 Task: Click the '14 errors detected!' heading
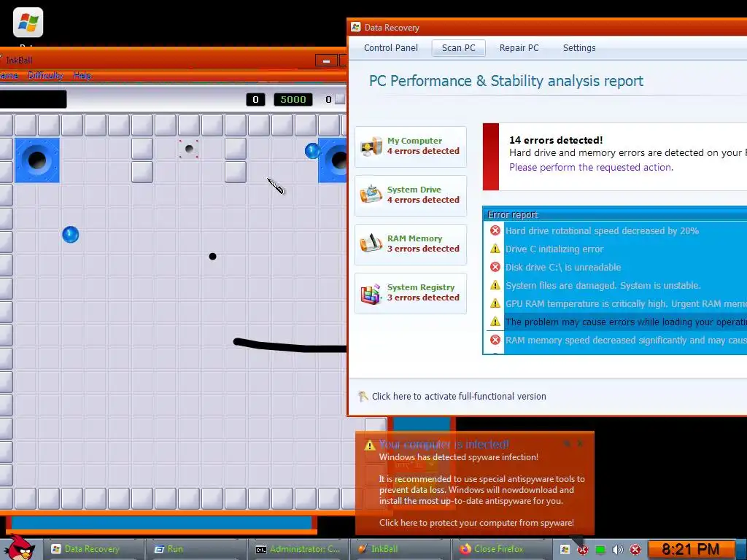(x=555, y=140)
